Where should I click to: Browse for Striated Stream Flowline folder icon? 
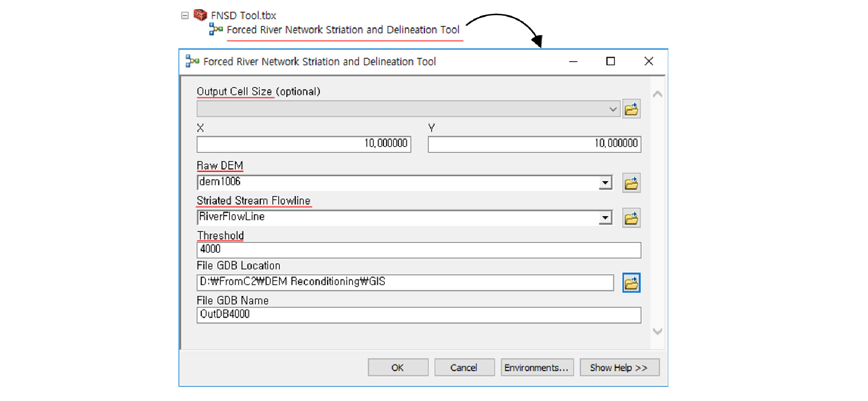point(631,218)
